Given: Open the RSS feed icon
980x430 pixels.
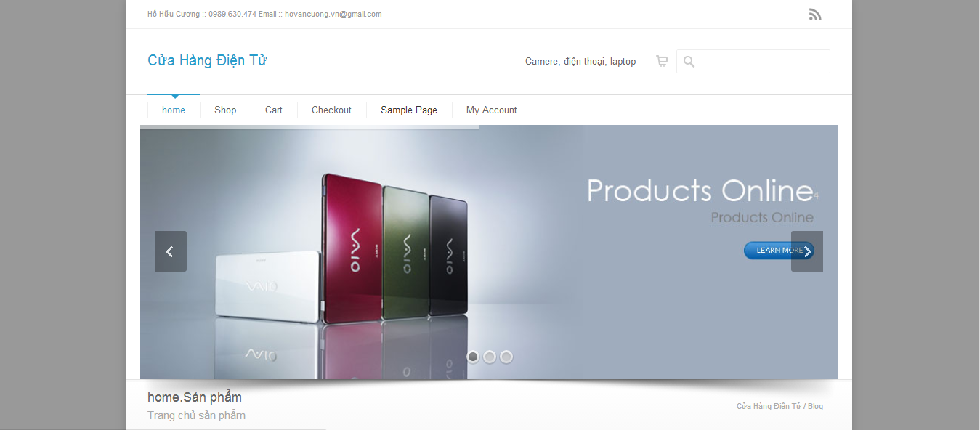Looking at the screenshot, I should point(815,15).
